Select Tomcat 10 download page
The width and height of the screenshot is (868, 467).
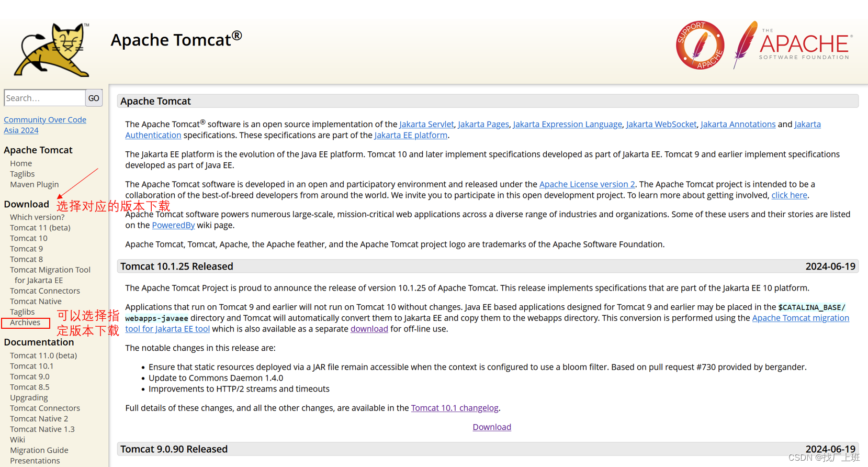28,238
